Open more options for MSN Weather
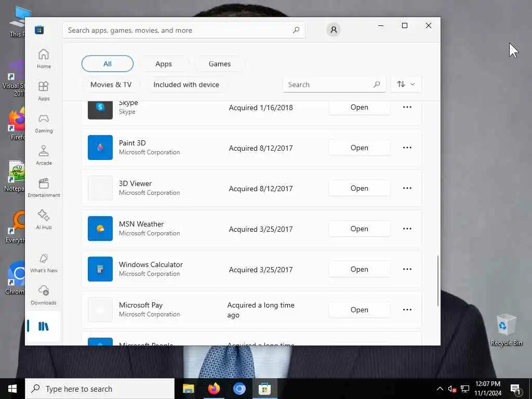The image size is (532, 399). (407, 229)
